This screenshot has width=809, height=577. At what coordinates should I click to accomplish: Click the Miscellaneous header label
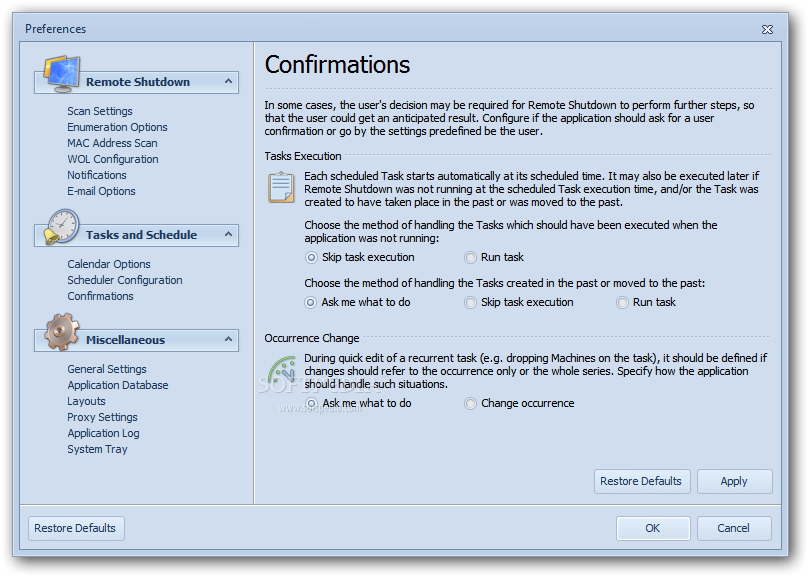[x=125, y=340]
